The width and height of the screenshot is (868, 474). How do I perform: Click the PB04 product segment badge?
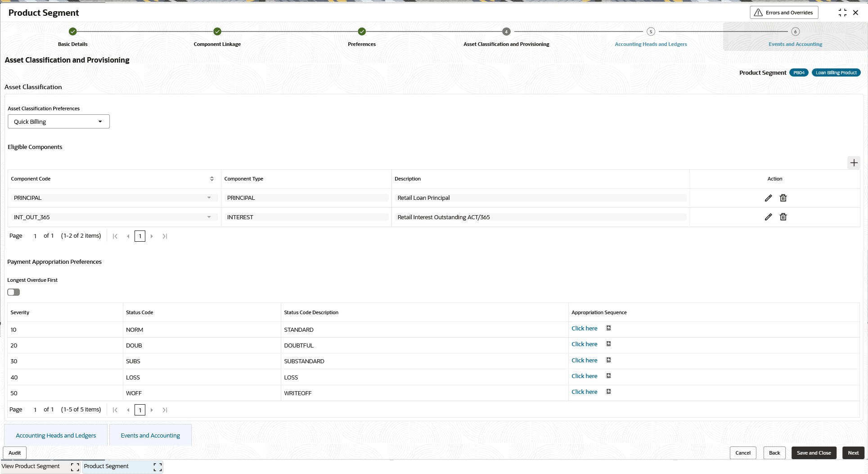pos(799,72)
